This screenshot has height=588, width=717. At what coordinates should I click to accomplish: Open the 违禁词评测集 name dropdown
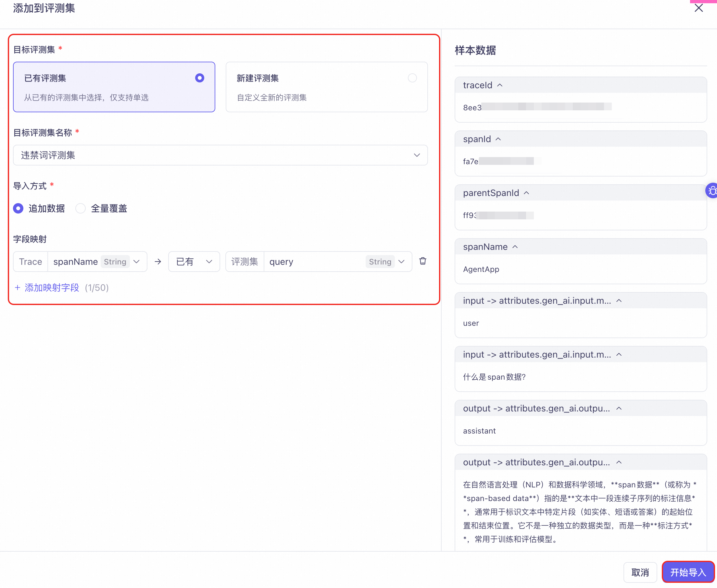coord(220,155)
